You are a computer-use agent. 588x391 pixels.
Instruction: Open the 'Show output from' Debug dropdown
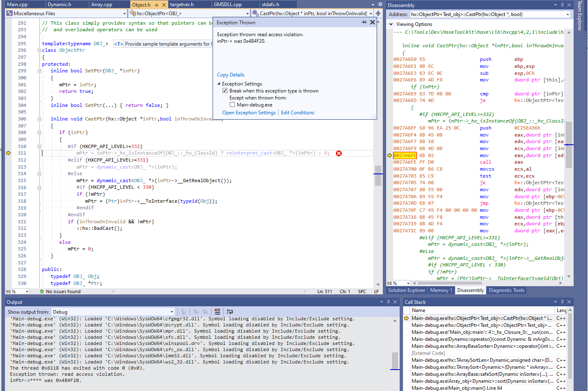171,311
